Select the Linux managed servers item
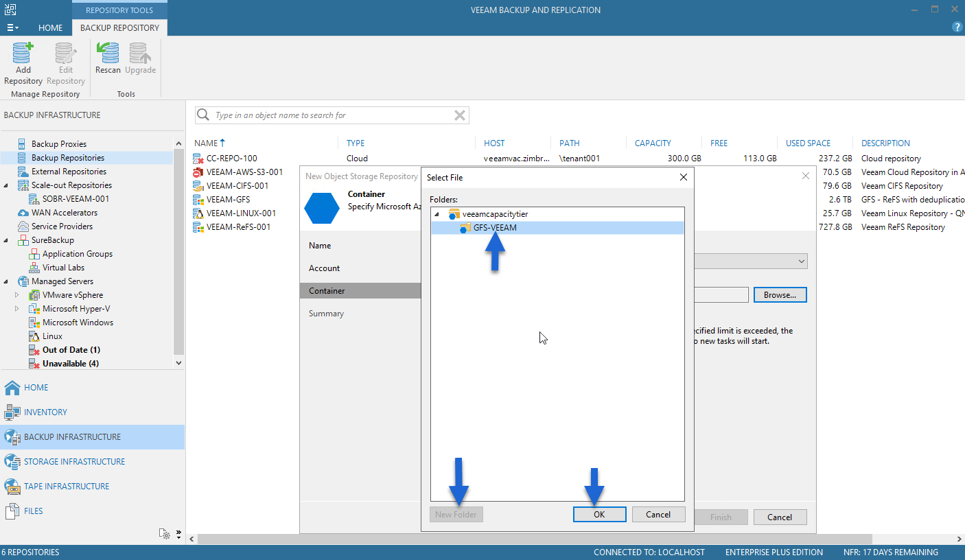This screenshot has height=560, width=965. pyautogui.click(x=52, y=336)
